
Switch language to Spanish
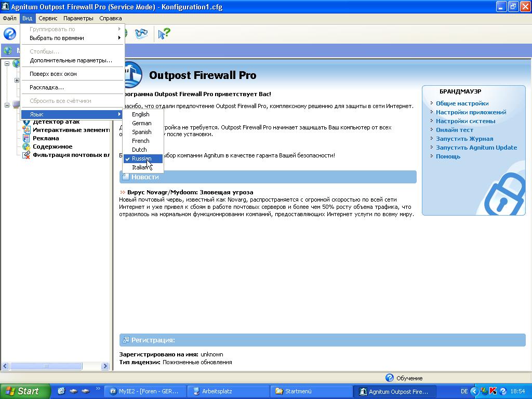point(143,132)
